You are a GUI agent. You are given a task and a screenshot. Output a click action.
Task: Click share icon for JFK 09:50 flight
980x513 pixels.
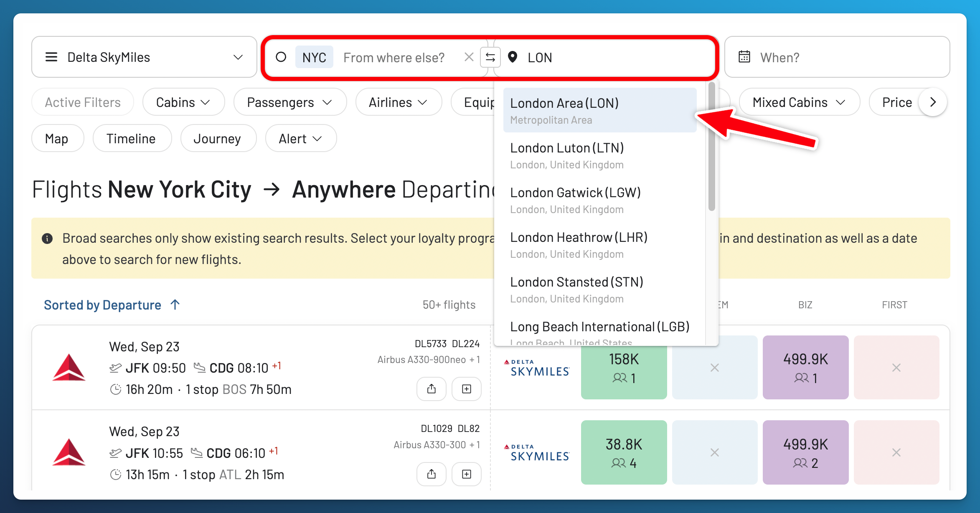click(432, 389)
